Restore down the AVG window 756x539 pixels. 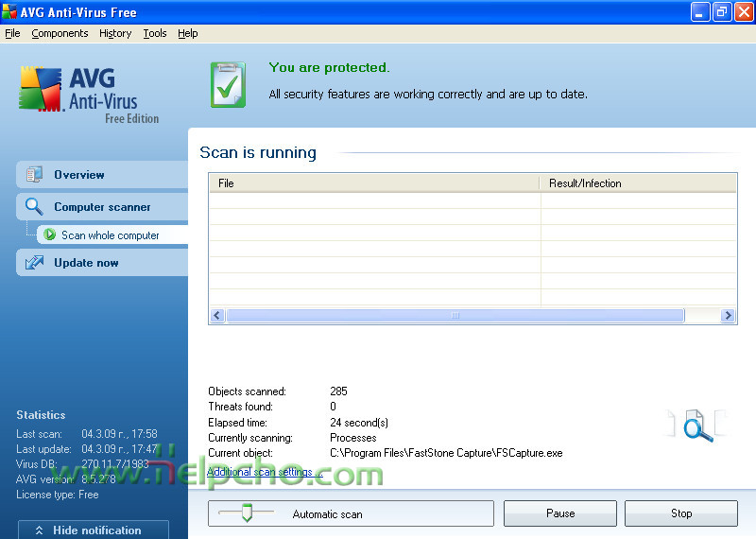tap(722, 12)
